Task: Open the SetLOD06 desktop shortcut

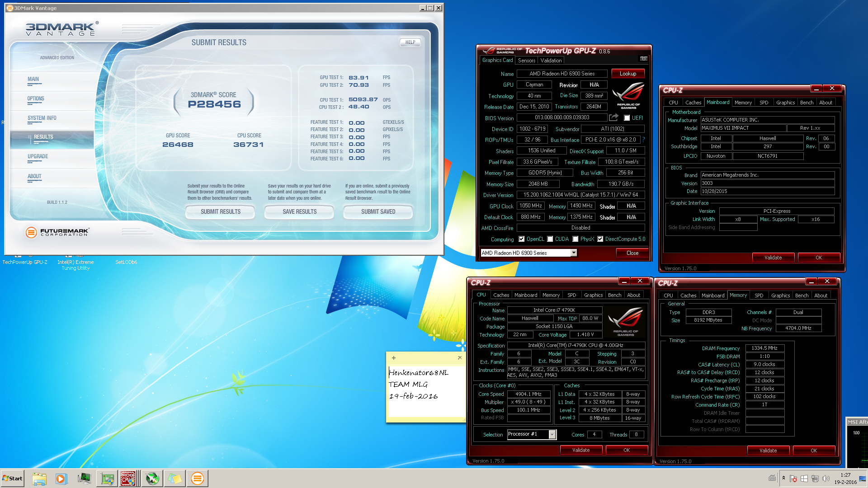Action: (126, 262)
